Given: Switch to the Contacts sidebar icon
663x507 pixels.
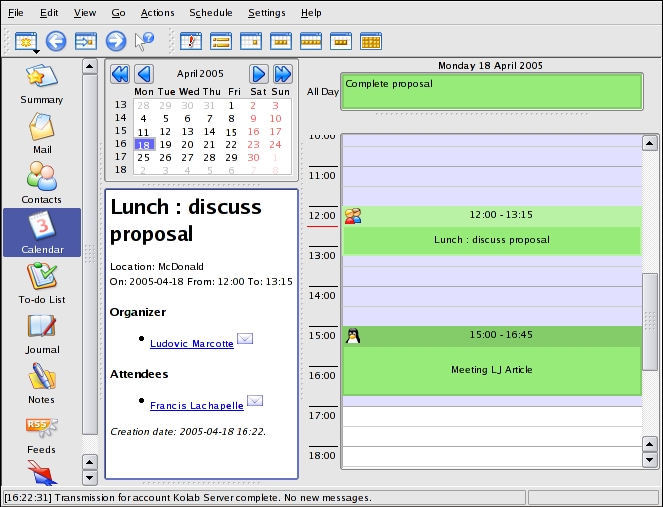Looking at the screenshot, I should (42, 183).
